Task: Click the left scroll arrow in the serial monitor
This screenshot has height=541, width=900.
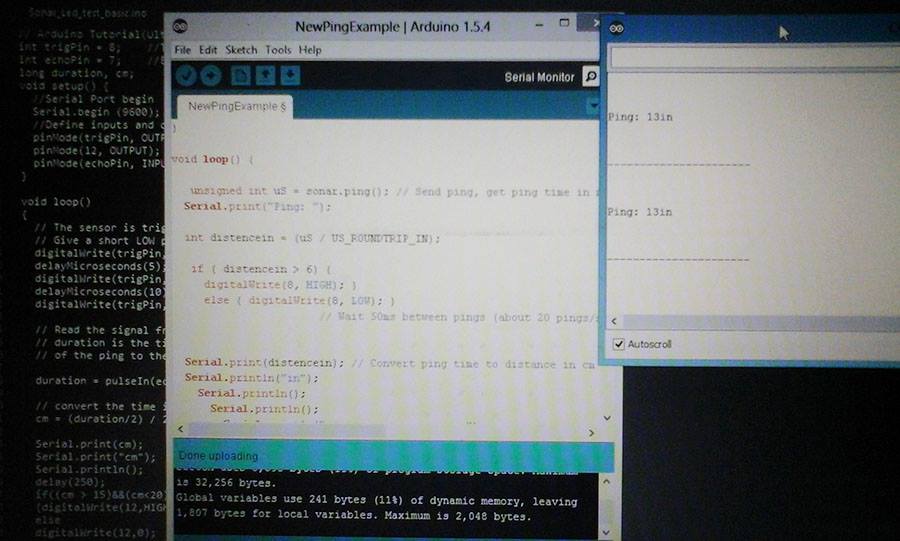Action: pyautogui.click(x=614, y=321)
